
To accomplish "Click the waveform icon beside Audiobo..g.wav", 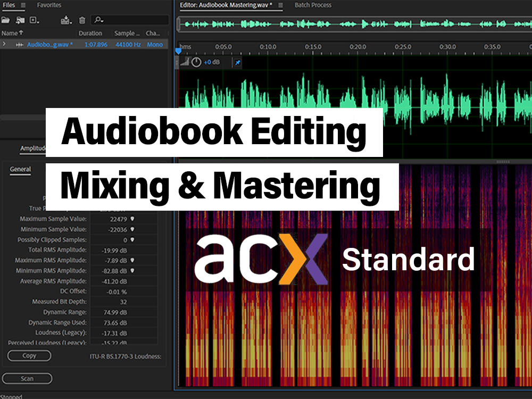I will pos(20,44).
